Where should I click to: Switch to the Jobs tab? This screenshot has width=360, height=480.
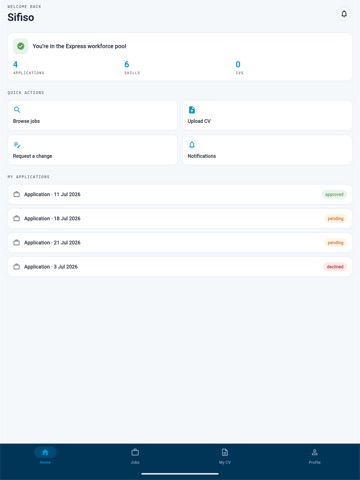pyautogui.click(x=135, y=456)
